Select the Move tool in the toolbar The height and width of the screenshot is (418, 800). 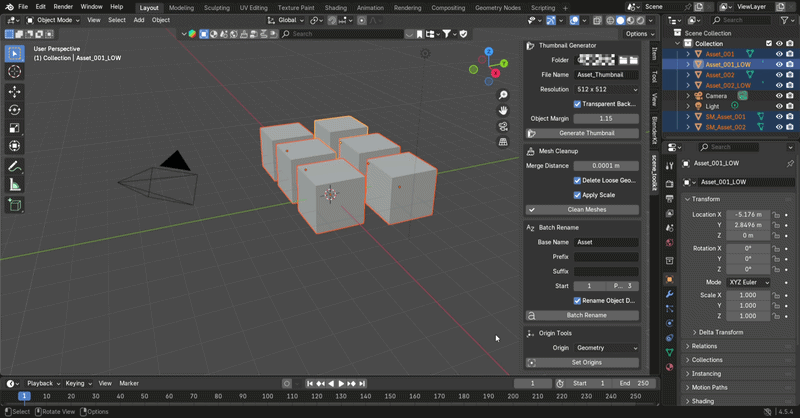pyautogui.click(x=14, y=92)
